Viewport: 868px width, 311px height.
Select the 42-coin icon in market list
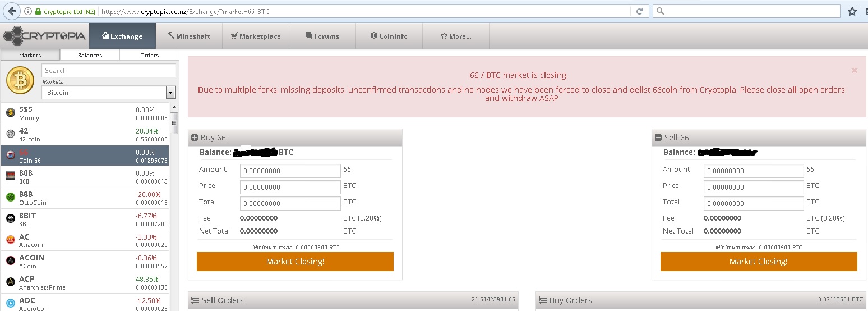[10, 134]
